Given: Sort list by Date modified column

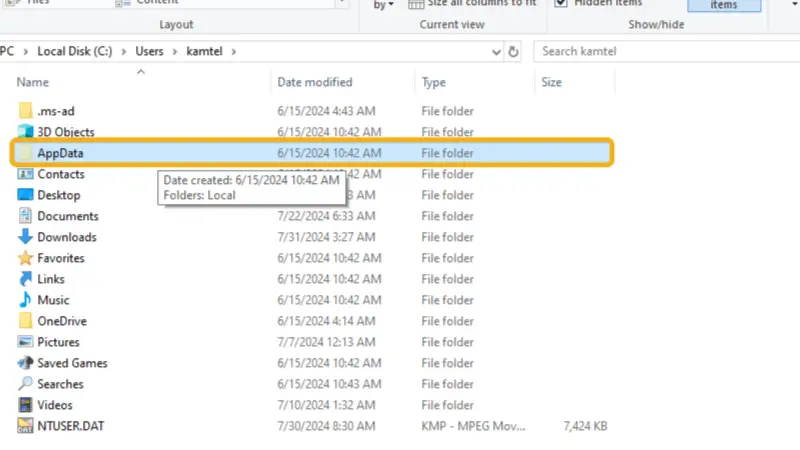Looking at the screenshot, I should 314,82.
